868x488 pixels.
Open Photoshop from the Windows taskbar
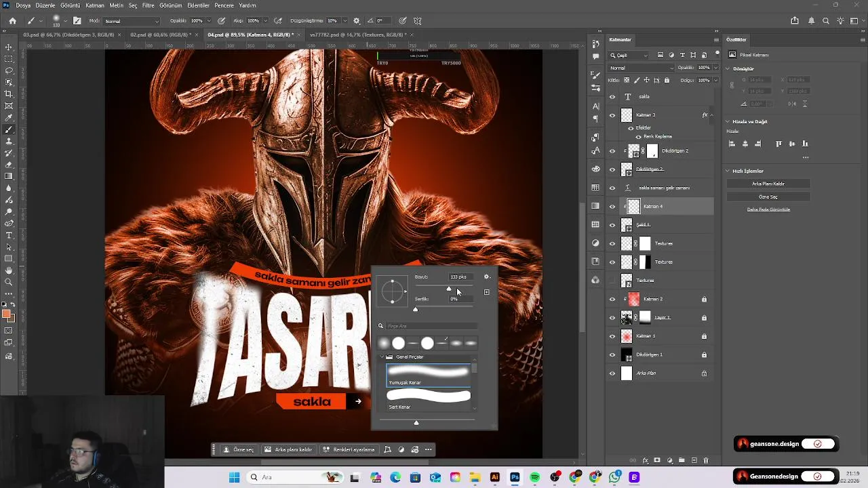(x=515, y=477)
